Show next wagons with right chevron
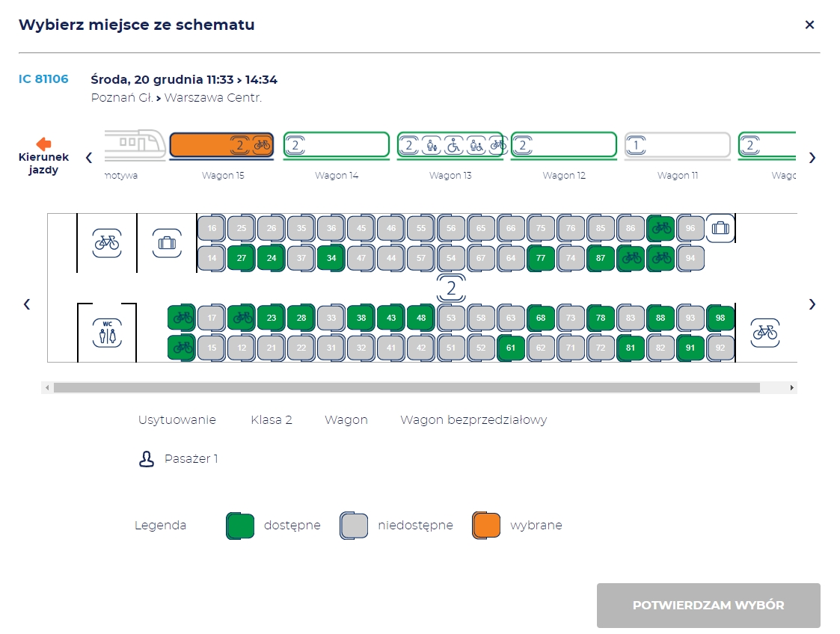 pos(812,158)
